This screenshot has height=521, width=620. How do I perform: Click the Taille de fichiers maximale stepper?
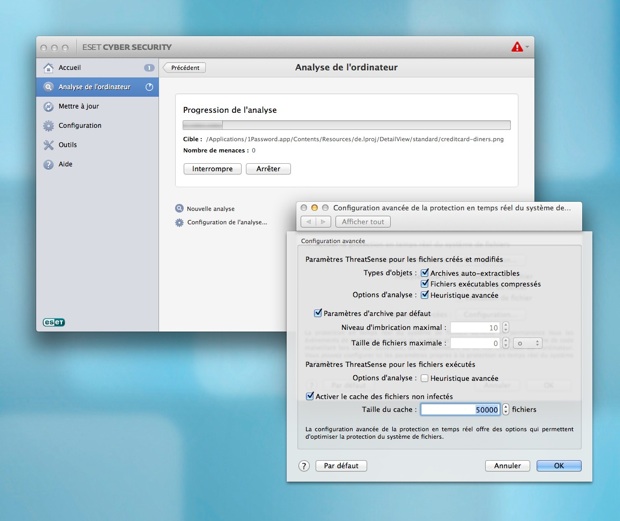click(505, 343)
